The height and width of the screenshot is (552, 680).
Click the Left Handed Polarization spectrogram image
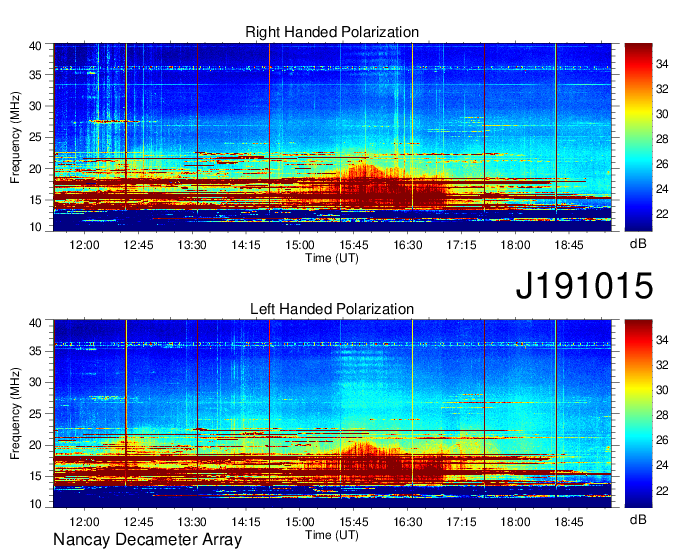point(332,413)
